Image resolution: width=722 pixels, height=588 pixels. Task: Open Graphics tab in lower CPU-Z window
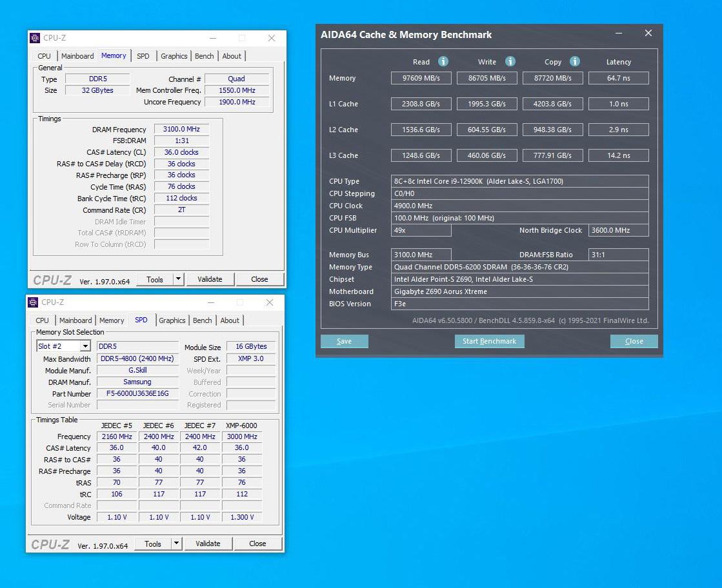click(x=172, y=320)
